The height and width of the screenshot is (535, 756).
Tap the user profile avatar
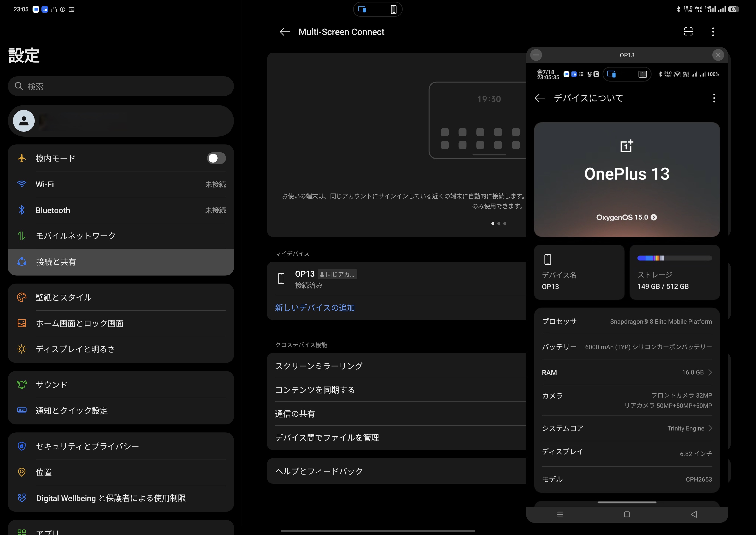click(x=24, y=121)
